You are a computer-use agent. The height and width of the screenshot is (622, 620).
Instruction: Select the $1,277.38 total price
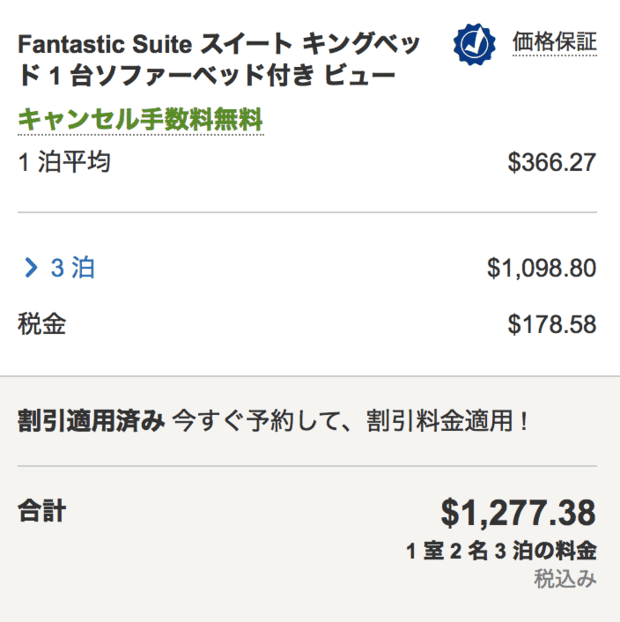518,513
